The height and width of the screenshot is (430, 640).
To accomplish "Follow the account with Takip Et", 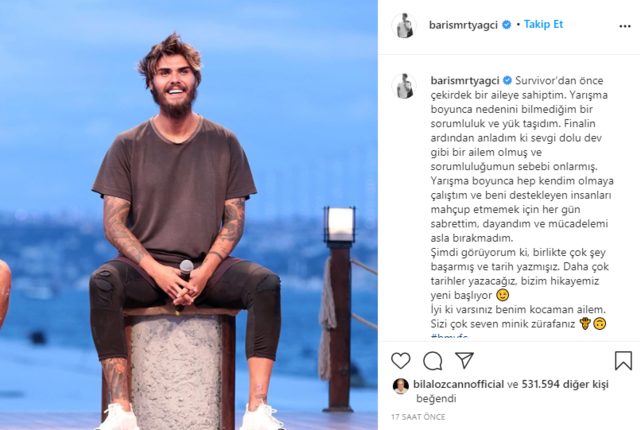I will click(543, 24).
